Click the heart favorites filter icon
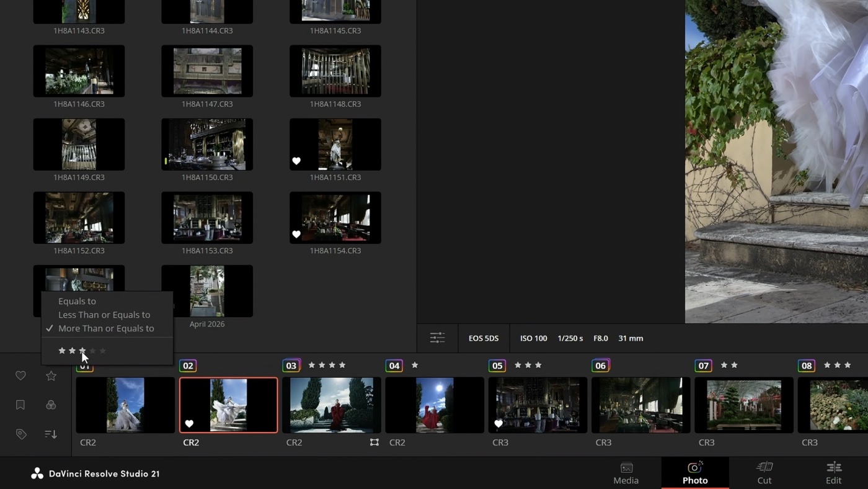This screenshot has height=489, width=868. point(20,375)
